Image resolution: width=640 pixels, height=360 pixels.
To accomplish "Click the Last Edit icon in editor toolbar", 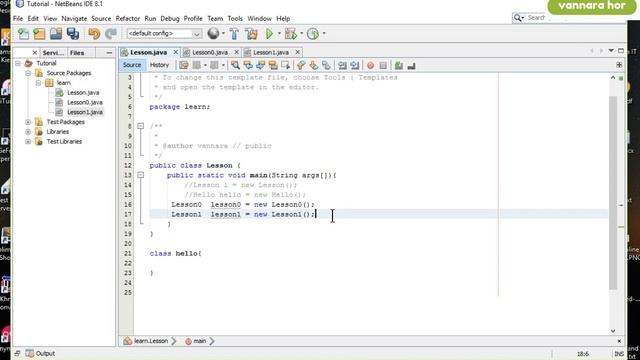I will [184, 65].
